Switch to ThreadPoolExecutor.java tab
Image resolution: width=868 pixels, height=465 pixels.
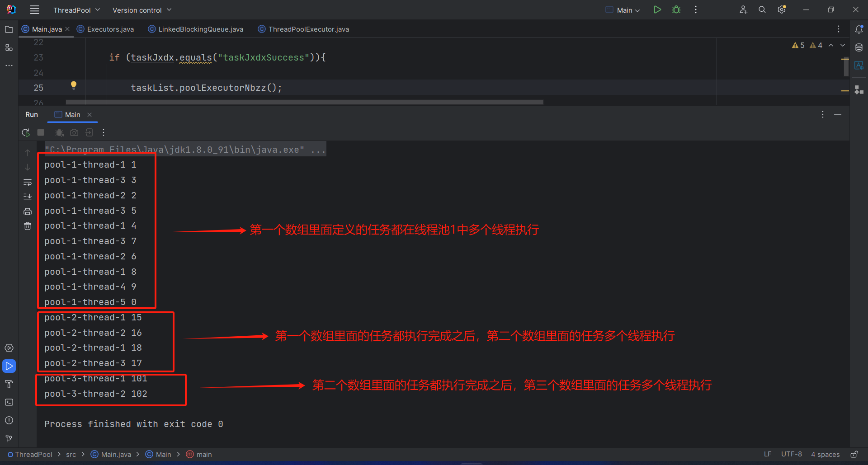click(x=303, y=29)
